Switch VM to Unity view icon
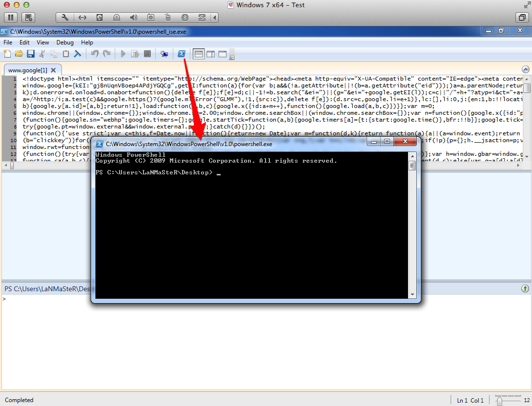532x406 pixels. pos(522,17)
